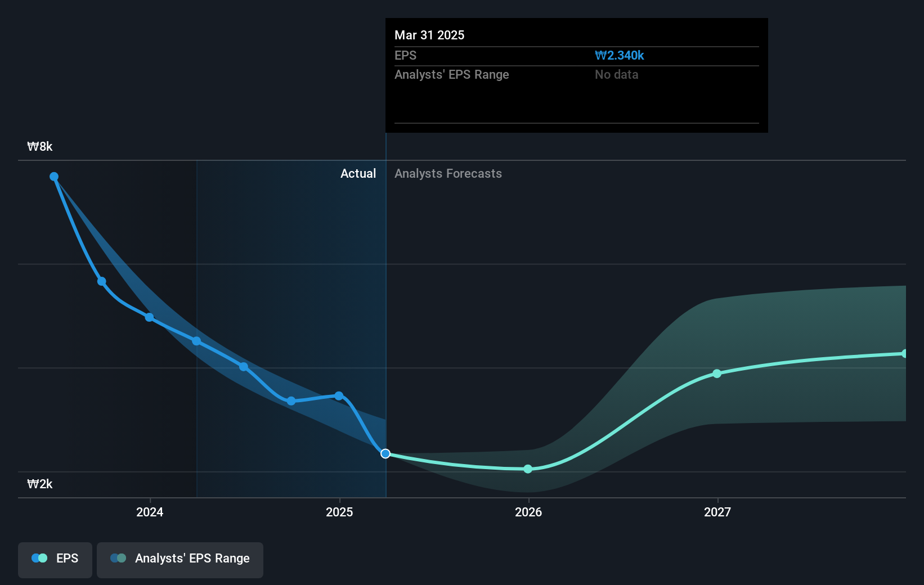Select the EPS data point before the 2025 peak
This screenshot has height=585, width=924.
[291, 401]
